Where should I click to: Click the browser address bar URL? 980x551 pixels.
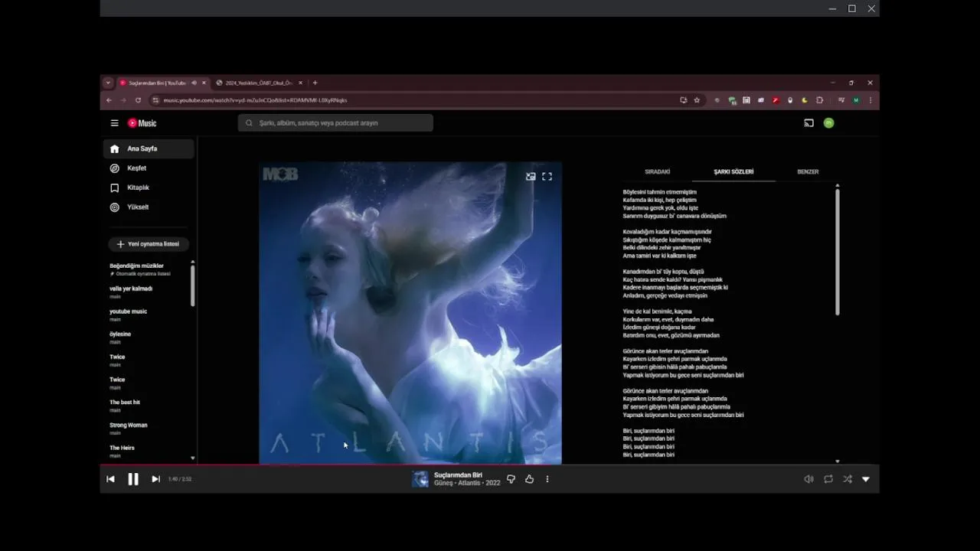(x=255, y=100)
